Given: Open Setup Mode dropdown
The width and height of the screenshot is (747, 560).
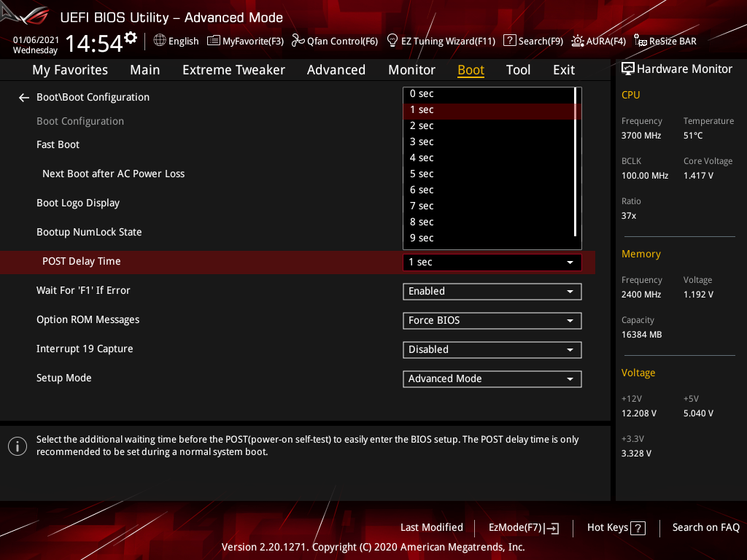Looking at the screenshot, I should pyautogui.click(x=492, y=379).
